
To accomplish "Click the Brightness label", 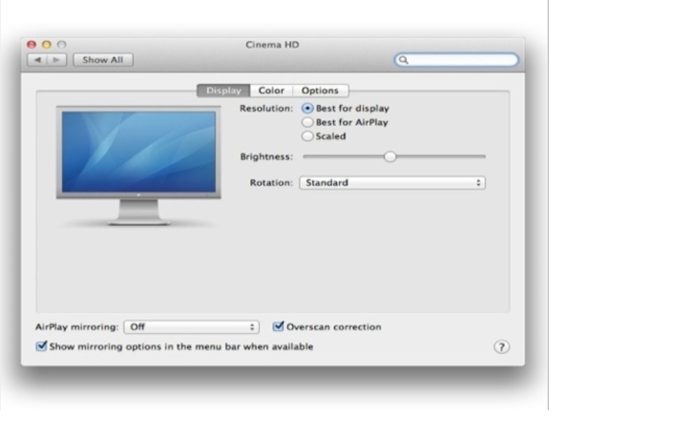I will [x=267, y=157].
